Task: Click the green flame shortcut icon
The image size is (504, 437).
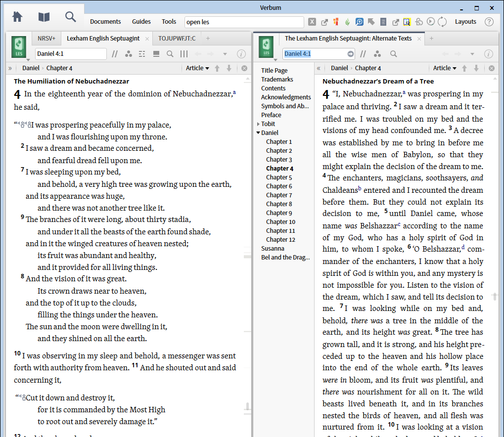Action: click(x=347, y=22)
